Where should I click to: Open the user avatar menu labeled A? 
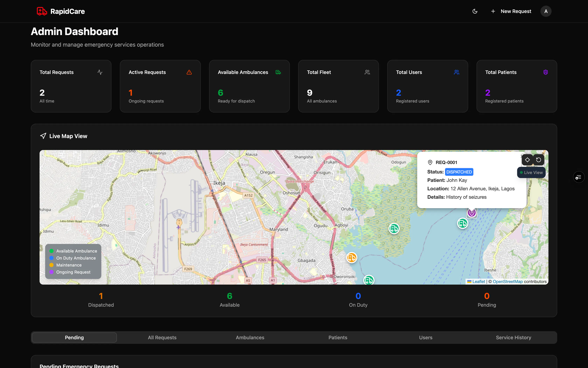546,11
